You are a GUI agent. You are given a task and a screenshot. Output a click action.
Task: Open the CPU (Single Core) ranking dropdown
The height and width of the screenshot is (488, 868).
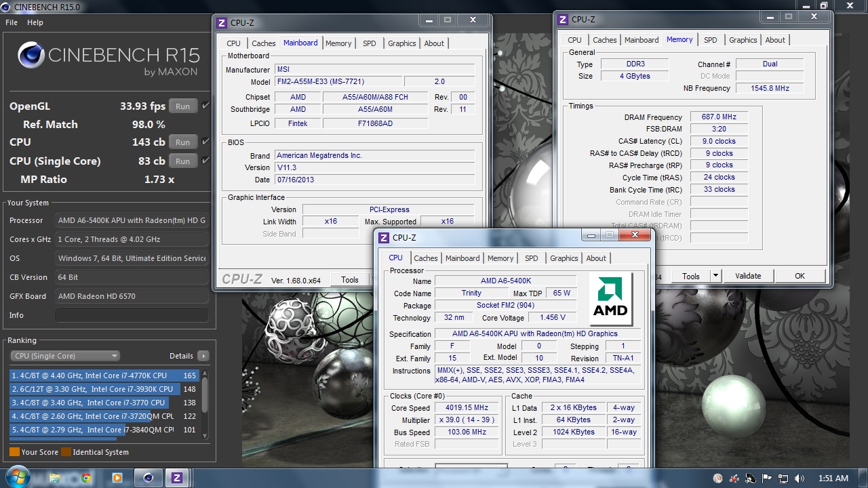(65, 356)
